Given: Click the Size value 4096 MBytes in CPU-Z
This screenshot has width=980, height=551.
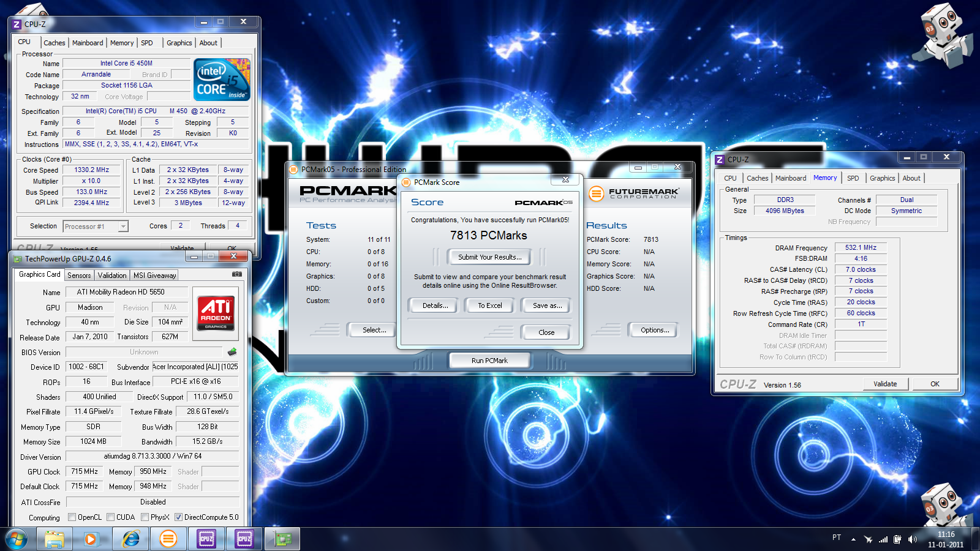Looking at the screenshot, I should [785, 211].
